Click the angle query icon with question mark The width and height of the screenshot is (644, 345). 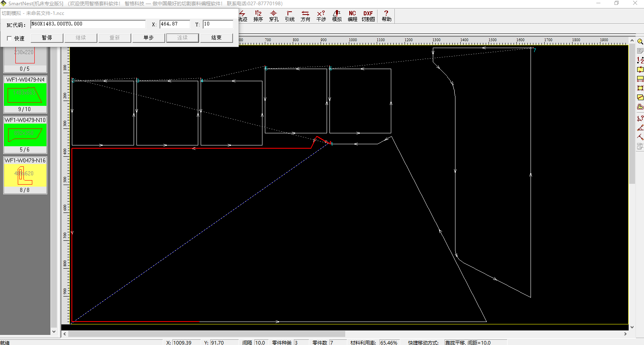pos(640,118)
